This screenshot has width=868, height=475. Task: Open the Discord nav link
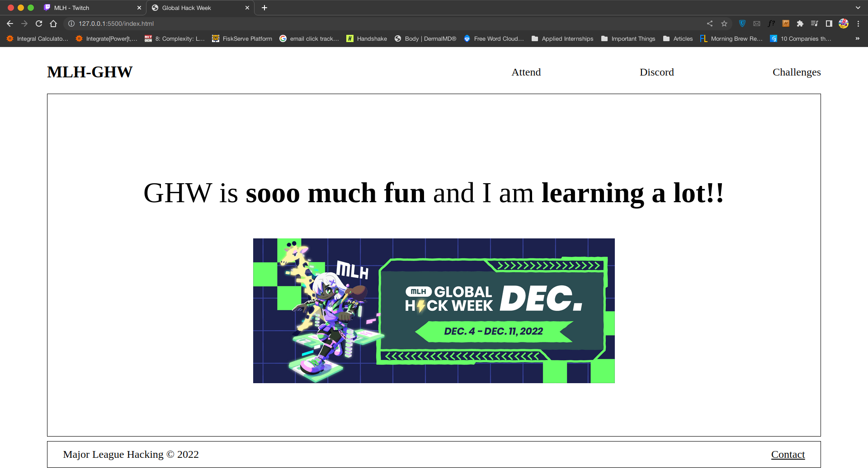coord(656,72)
